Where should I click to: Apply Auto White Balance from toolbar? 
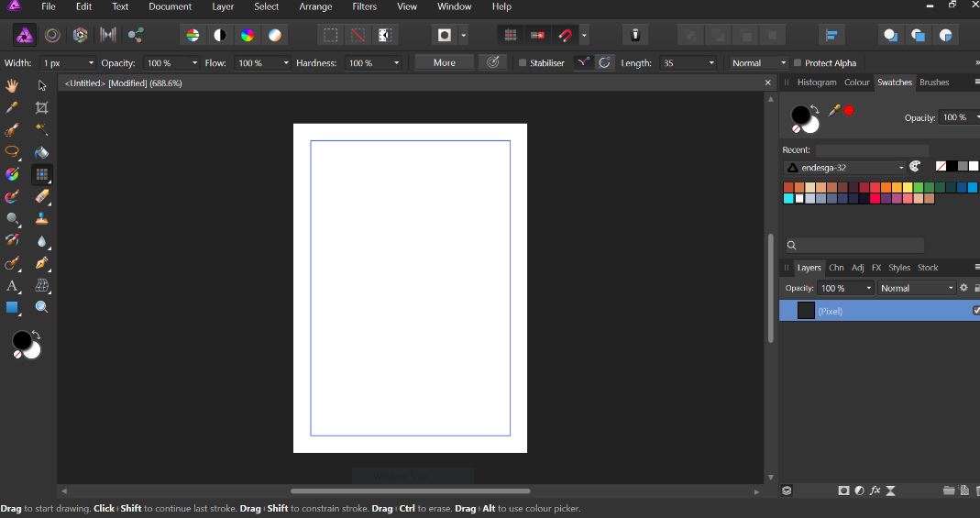point(275,35)
